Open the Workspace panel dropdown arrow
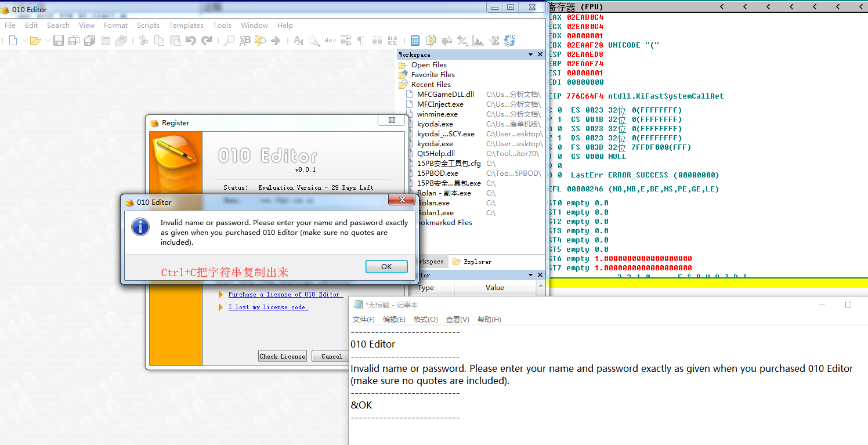 [530, 55]
